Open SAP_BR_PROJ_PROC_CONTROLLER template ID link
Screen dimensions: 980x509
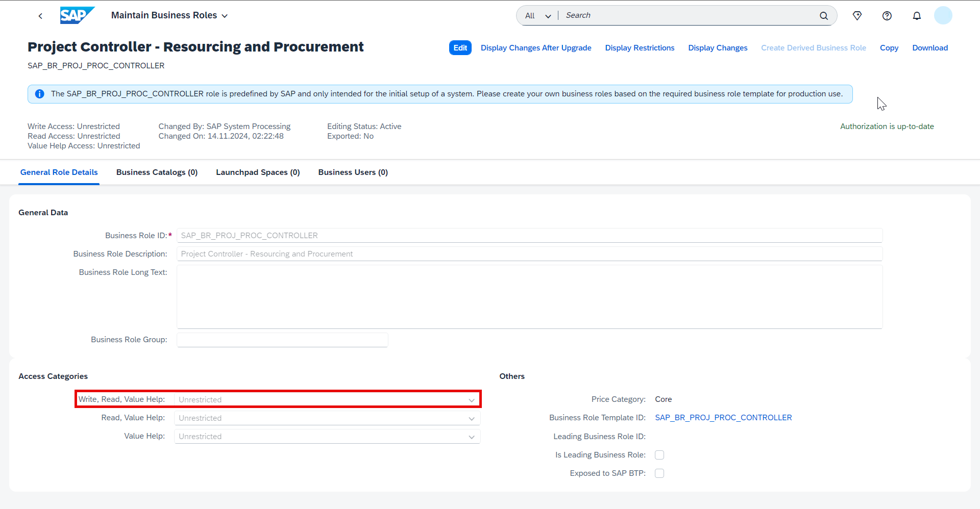pos(723,418)
